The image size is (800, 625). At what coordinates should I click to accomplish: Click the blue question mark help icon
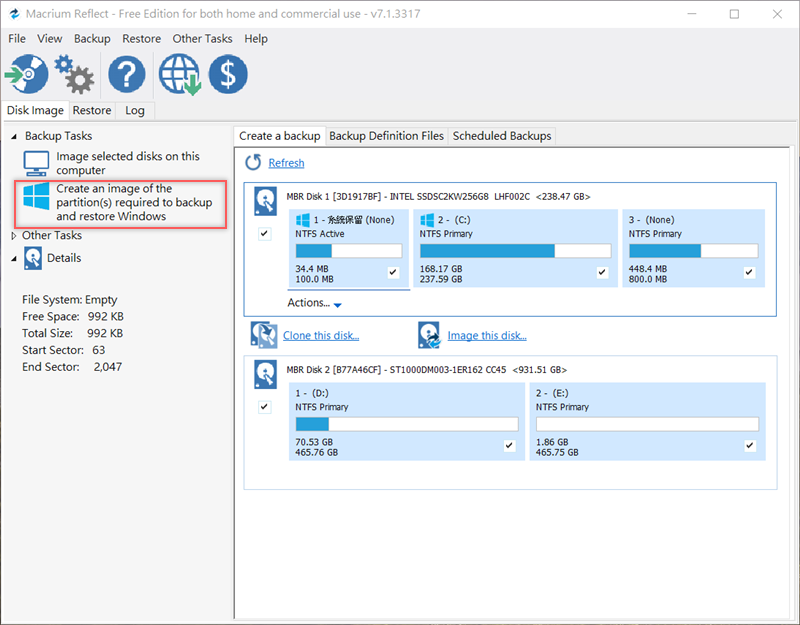pos(127,75)
